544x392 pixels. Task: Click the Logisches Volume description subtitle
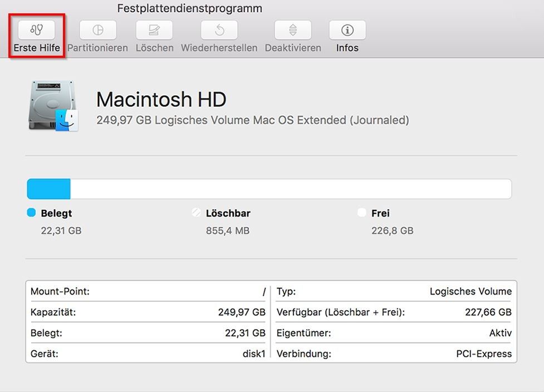[253, 120]
